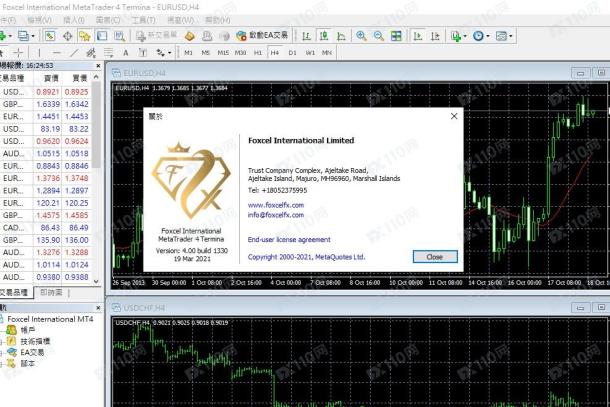610x407 pixels.
Task: Zoom out of the chart
Action: point(379,36)
